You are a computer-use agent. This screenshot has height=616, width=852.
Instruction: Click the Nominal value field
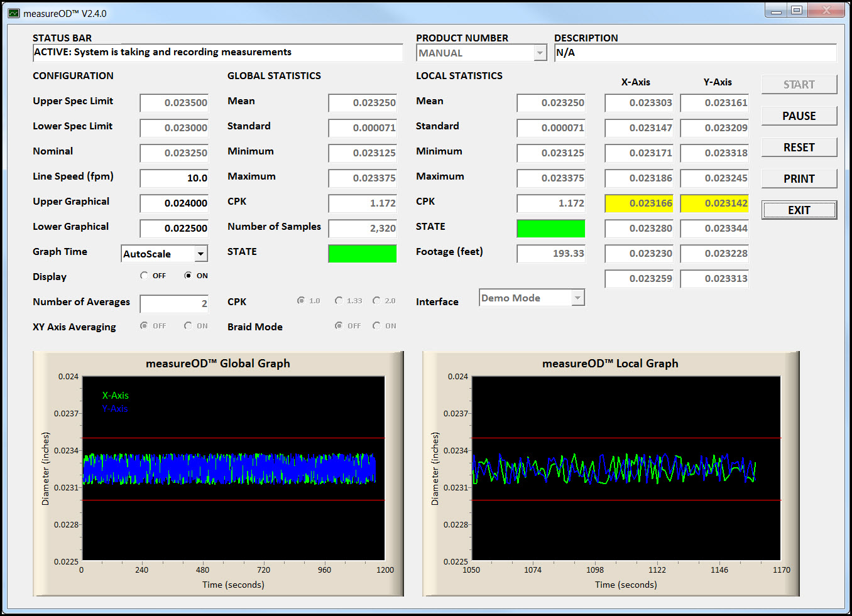click(x=174, y=153)
